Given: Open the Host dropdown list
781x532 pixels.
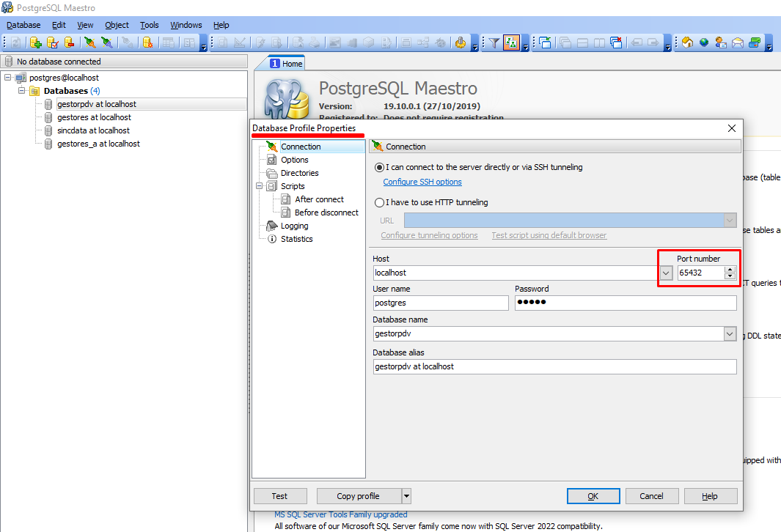Looking at the screenshot, I should 666,273.
